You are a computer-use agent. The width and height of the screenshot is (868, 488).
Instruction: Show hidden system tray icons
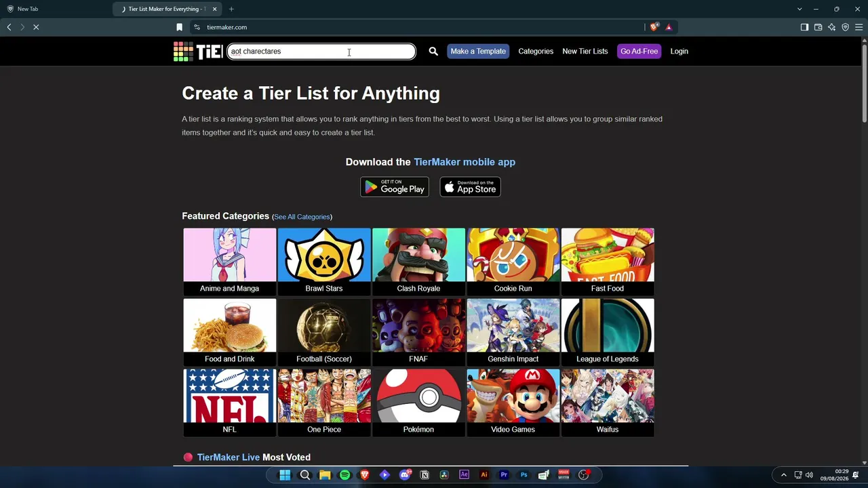tap(784, 475)
